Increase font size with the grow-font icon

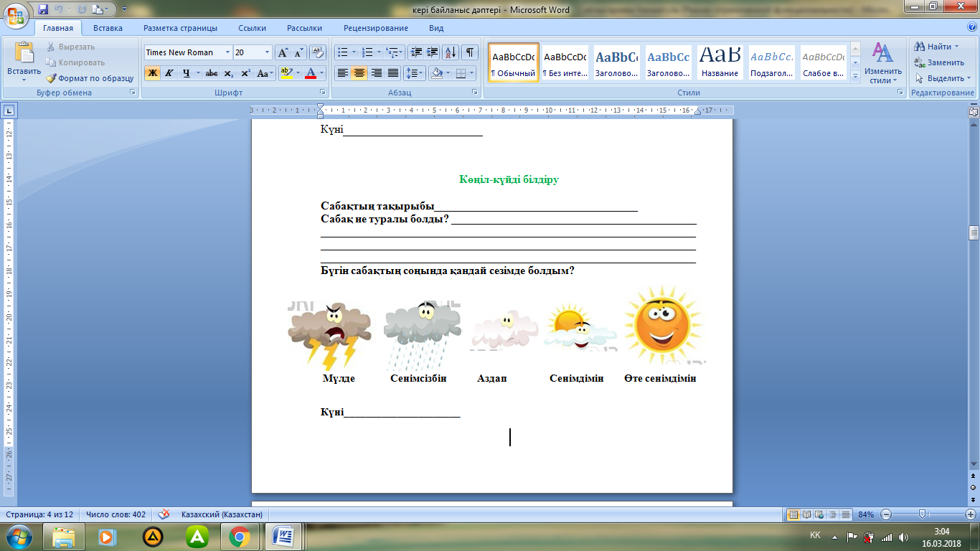coord(283,52)
